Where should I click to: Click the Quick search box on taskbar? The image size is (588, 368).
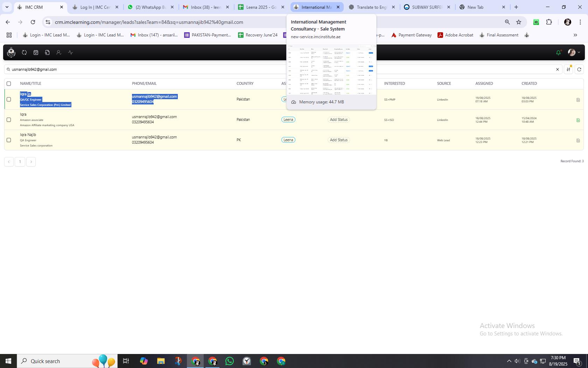click(x=67, y=361)
